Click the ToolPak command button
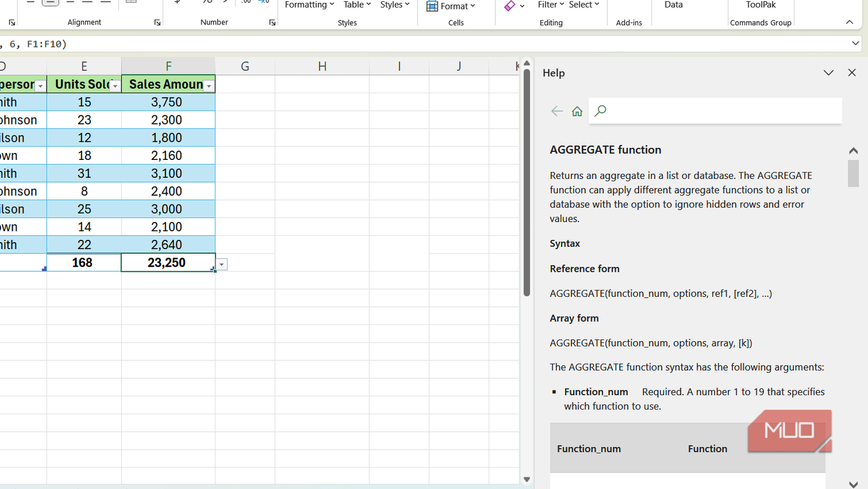868x489 pixels. (x=761, y=6)
